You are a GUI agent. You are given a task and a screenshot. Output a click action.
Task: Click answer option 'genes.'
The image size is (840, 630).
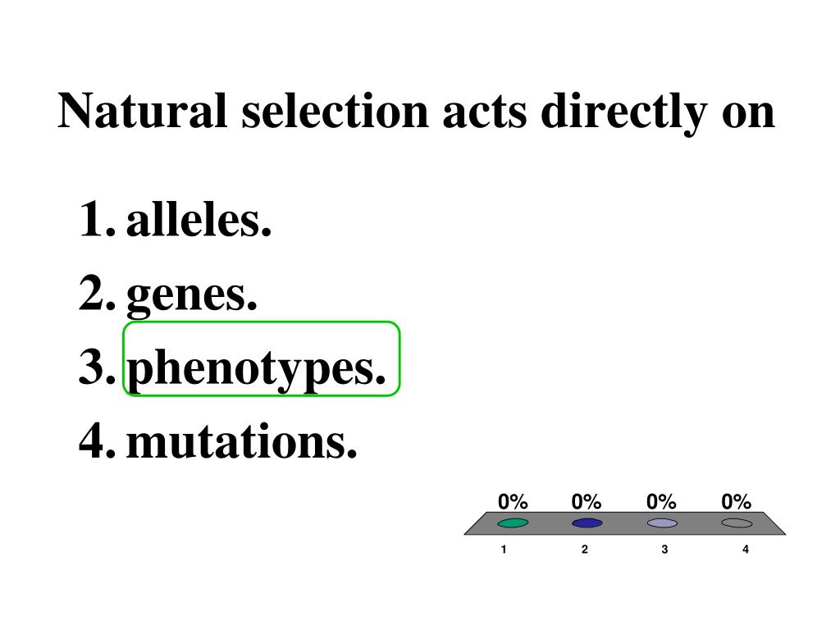click(x=192, y=296)
